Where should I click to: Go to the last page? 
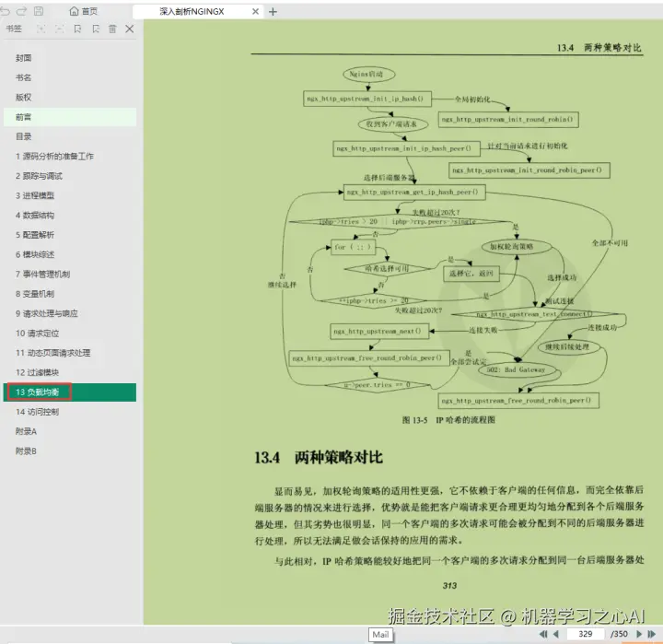pyautogui.click(x=652, y=634)
